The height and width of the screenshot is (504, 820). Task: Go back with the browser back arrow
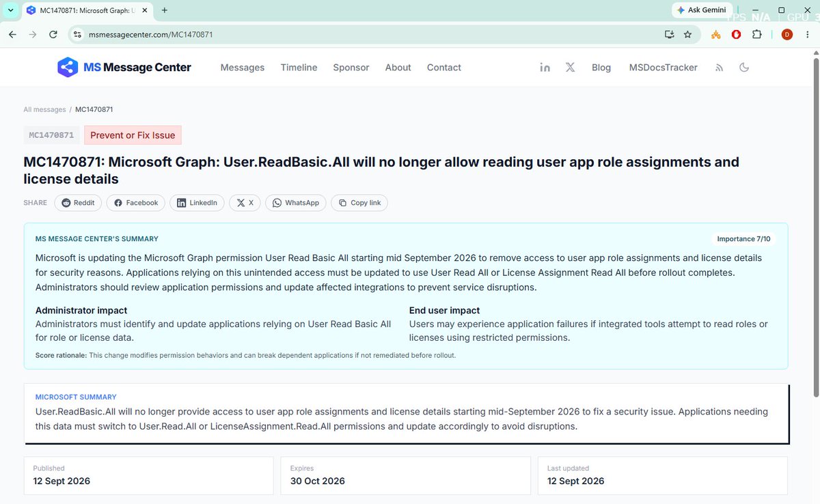click(x=12, y=34)
